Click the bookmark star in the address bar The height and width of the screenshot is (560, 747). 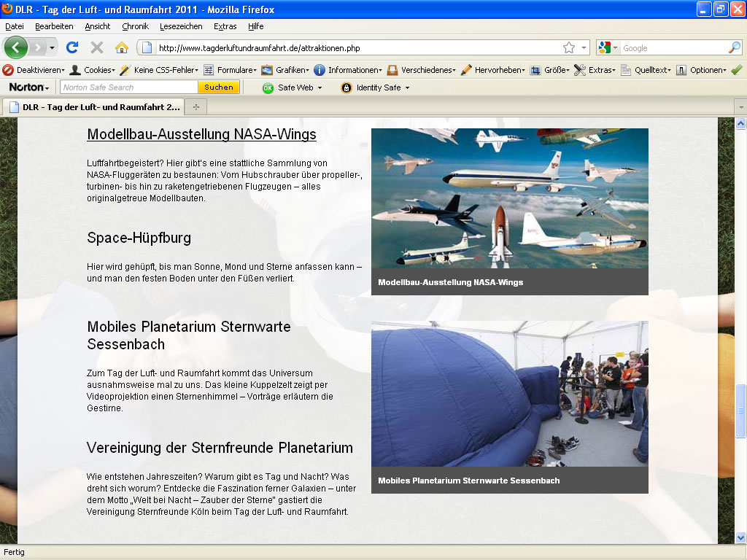point(568,47)
